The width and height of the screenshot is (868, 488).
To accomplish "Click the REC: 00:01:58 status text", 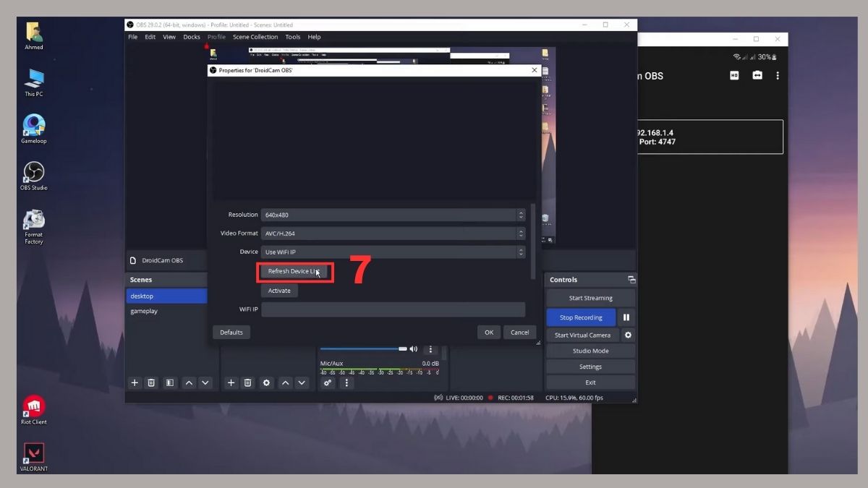I will point(515,398).
